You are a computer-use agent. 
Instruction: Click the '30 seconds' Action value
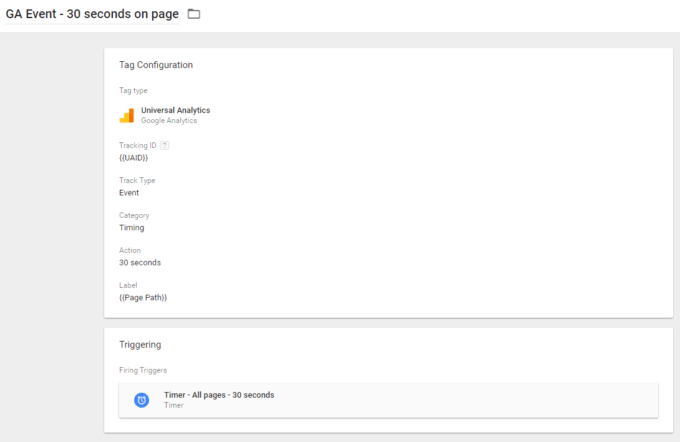[x=140, y=263]
